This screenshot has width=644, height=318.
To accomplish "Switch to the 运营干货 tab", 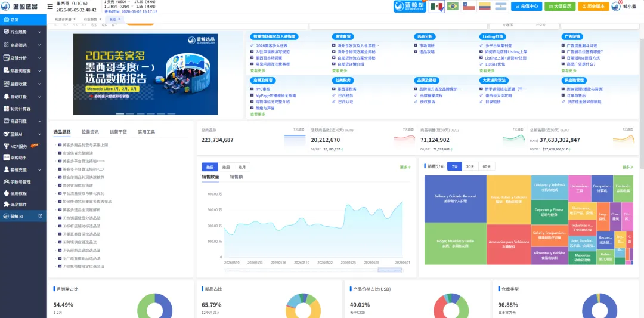I will (x=118, y=132).
